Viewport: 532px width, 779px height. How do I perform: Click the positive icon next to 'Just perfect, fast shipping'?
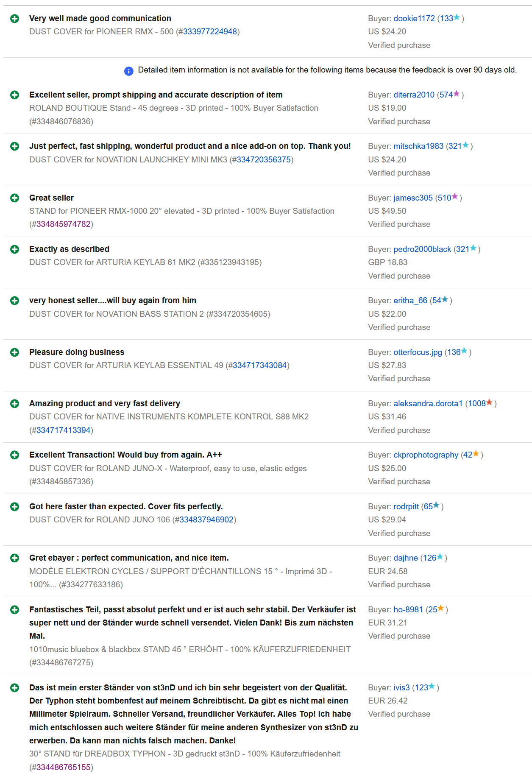tap(15, 146)
